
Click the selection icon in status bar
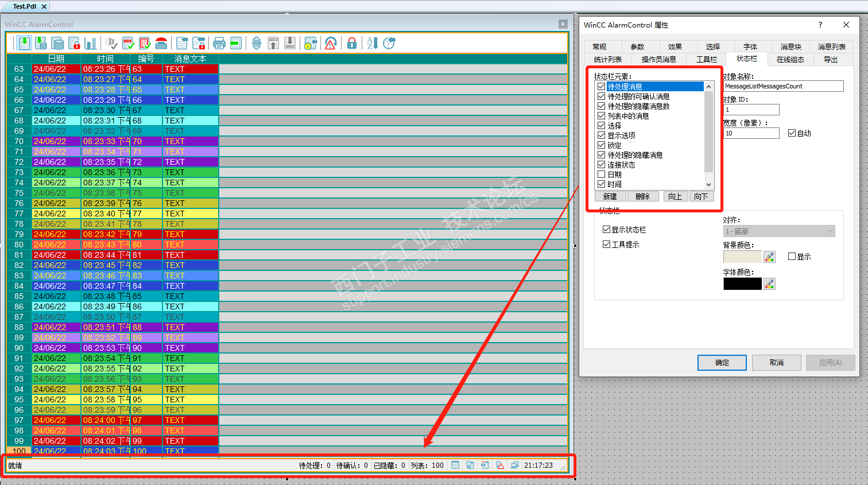(455, 465)
